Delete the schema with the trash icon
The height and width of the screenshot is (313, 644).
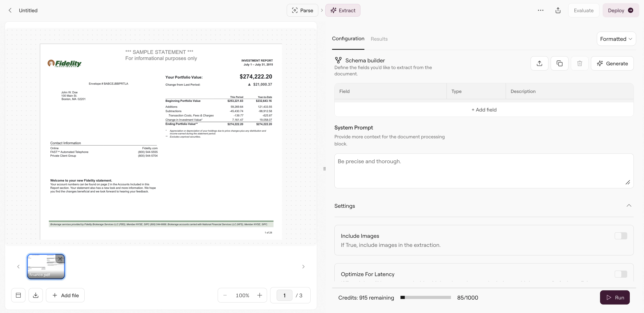pos(580,63)
